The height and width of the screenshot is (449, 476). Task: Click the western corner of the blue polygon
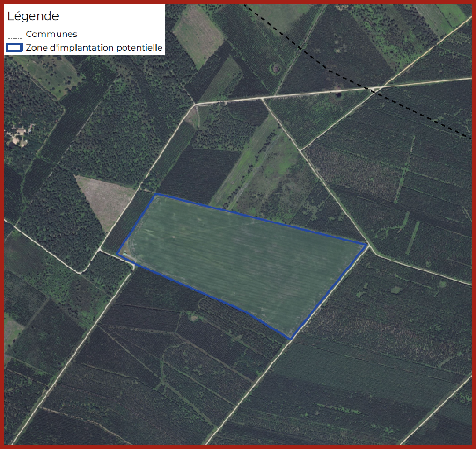pos(117,254)
